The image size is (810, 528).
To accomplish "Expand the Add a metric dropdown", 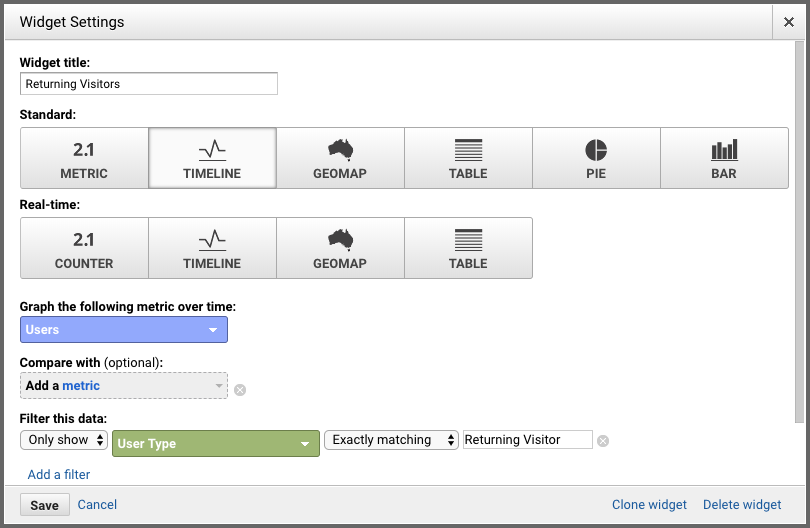I will [x=124, y=385].
